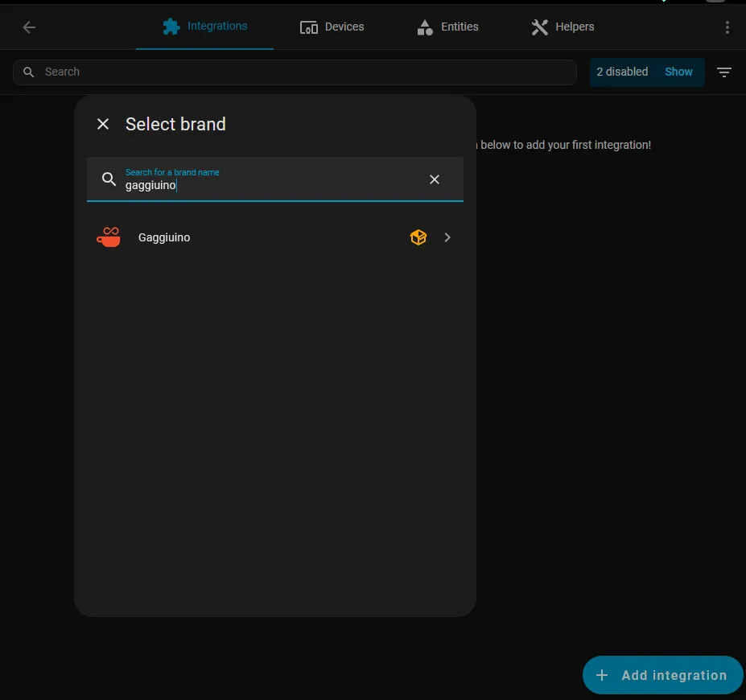Open the Helpers tab
746x700 pixels.
point(563,27)
